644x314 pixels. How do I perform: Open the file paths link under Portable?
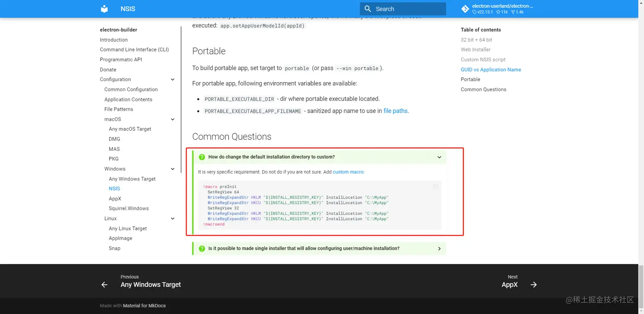tap(395, 111)
